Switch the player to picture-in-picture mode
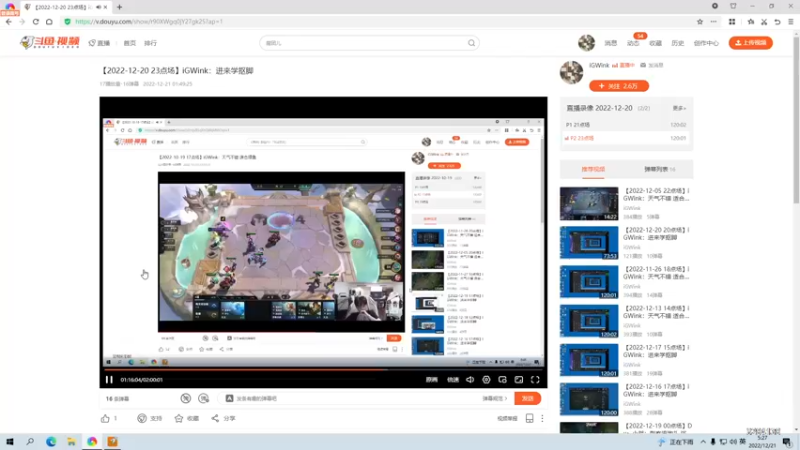The image size is (800, 450). click(503, 380)
